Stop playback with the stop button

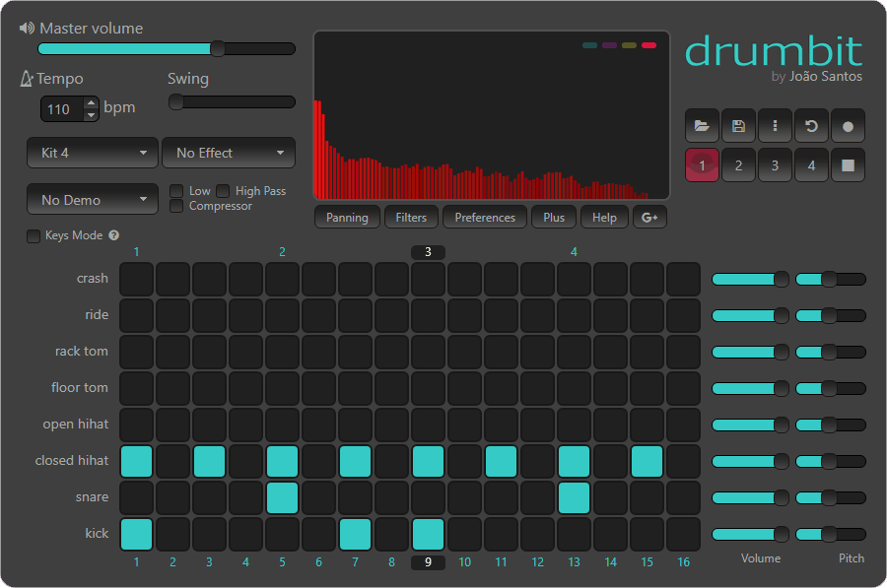[x=847, y=164]
